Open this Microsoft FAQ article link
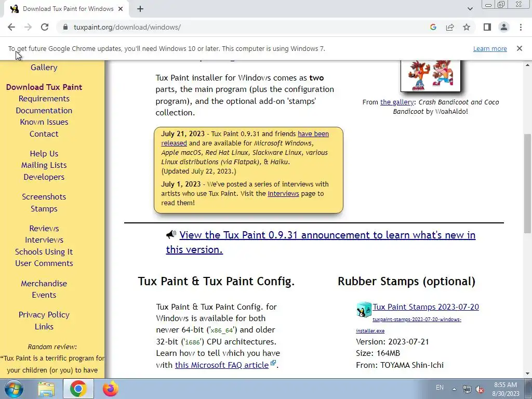This screenshot has width=532, height=399. pos(222,365)
